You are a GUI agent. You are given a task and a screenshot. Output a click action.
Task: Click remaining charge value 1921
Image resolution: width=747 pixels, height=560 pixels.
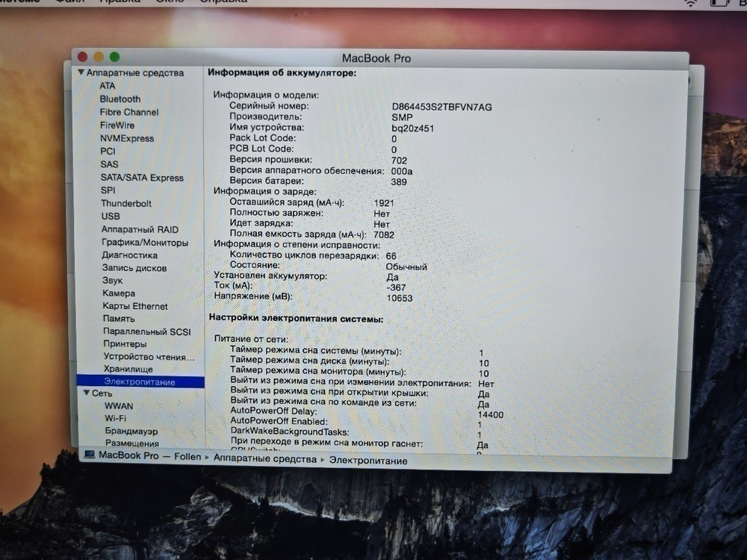tap(384, 203)
